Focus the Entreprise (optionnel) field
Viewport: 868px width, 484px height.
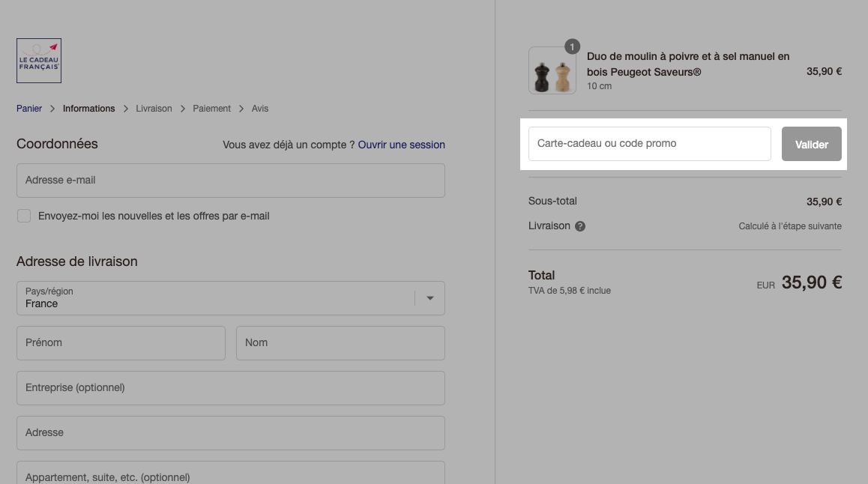(231, 388)
